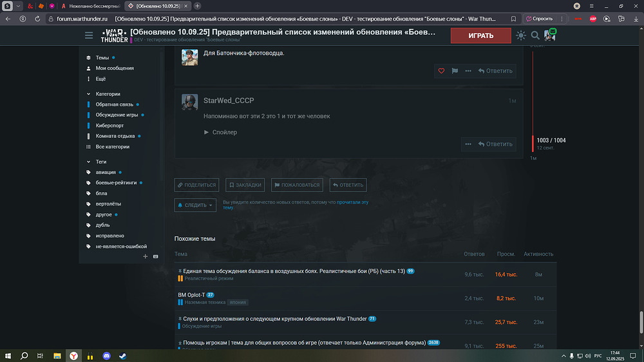Switch to the 'Нежеланно бессмертный' tab
644x362 pixels.
click(x=90, y=6)
